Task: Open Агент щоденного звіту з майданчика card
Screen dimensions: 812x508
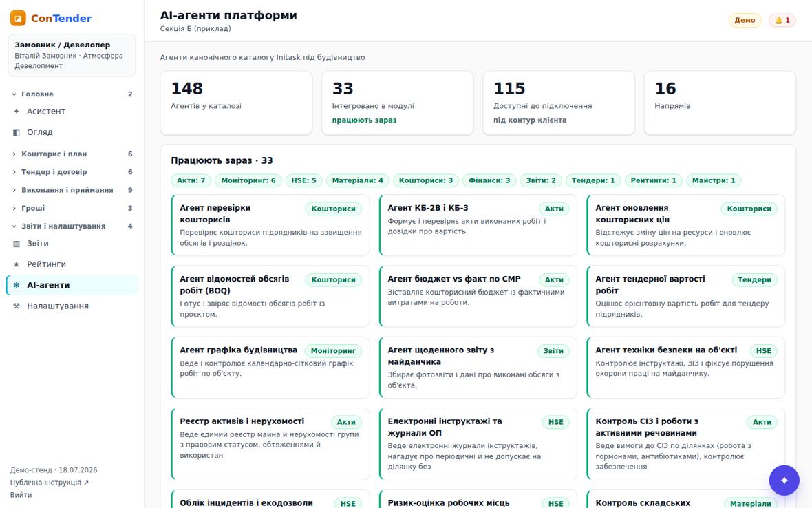Action: 478,368
